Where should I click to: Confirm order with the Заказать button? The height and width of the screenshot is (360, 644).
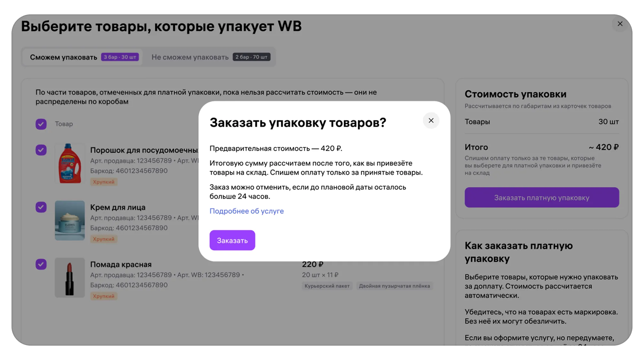click(232, 240)
